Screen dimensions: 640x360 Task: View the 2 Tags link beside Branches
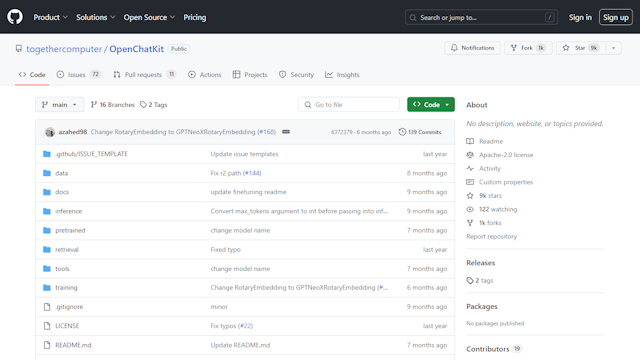(x=153, y=104)
